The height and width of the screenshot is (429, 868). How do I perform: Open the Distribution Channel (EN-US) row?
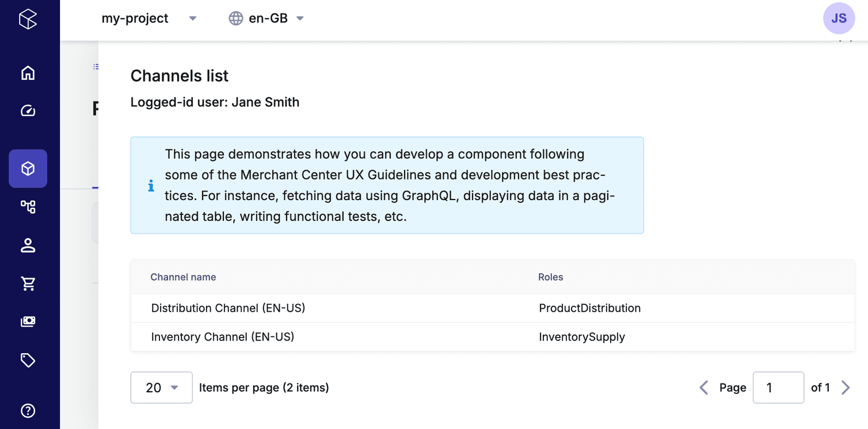coord(228,308)
